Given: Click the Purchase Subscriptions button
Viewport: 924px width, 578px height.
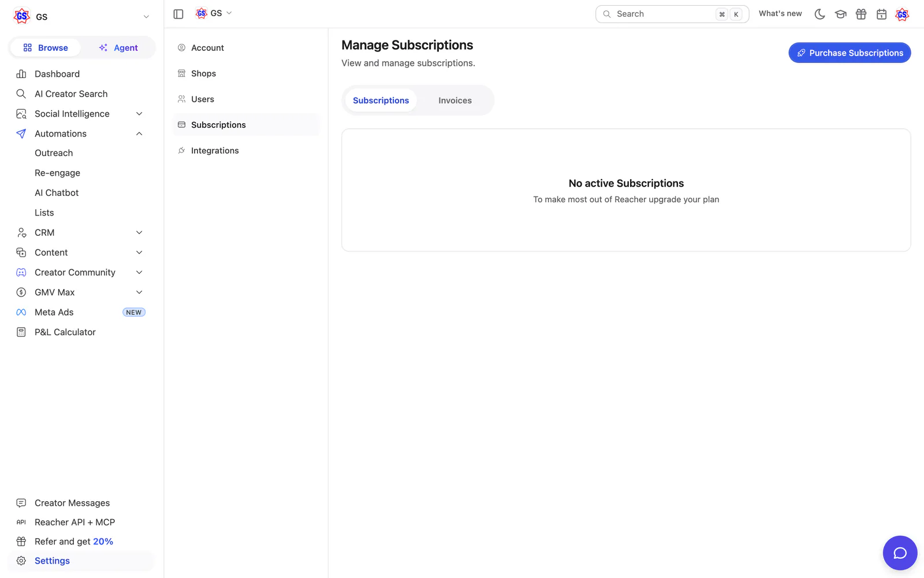Looking at the screenshot, I should [850, 53].
